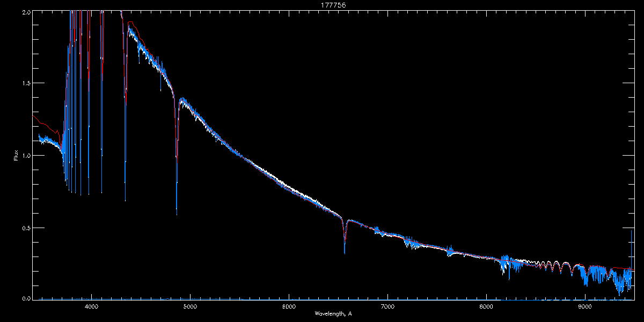The height and width of the screenshot is (322, 644).
Task: Click the y-axis tick label 0.0
Action: tap(26, 298)
